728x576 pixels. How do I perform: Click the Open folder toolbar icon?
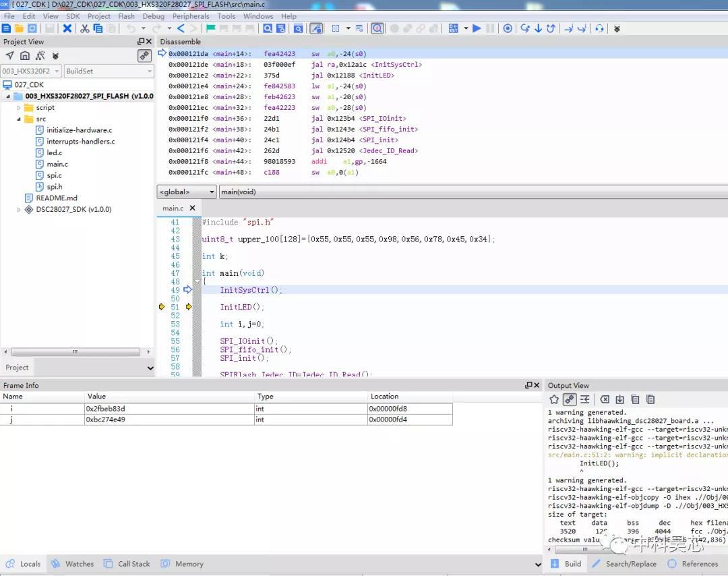[19, 28]
